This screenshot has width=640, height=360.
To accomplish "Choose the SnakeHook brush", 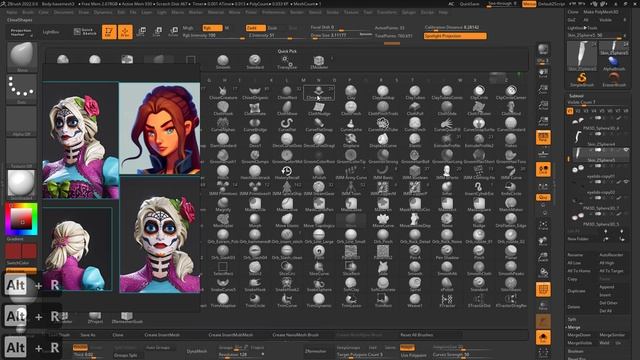I will pyautogui.click(x=255, y=284).
